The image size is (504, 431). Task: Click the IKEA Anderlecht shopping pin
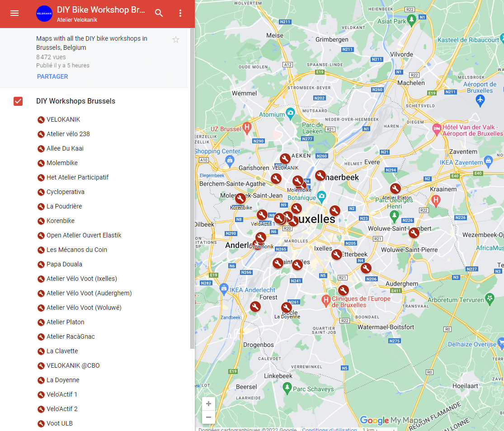point(224,289)
